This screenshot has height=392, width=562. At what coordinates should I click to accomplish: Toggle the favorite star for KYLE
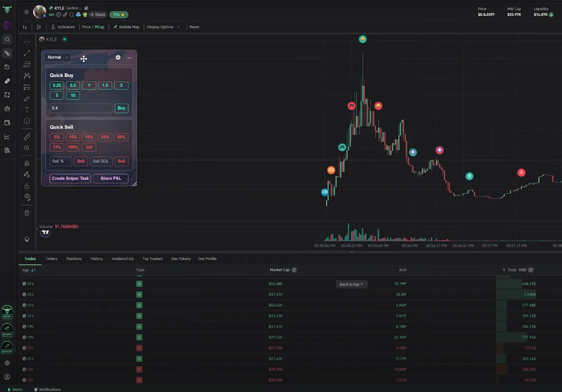26,12
